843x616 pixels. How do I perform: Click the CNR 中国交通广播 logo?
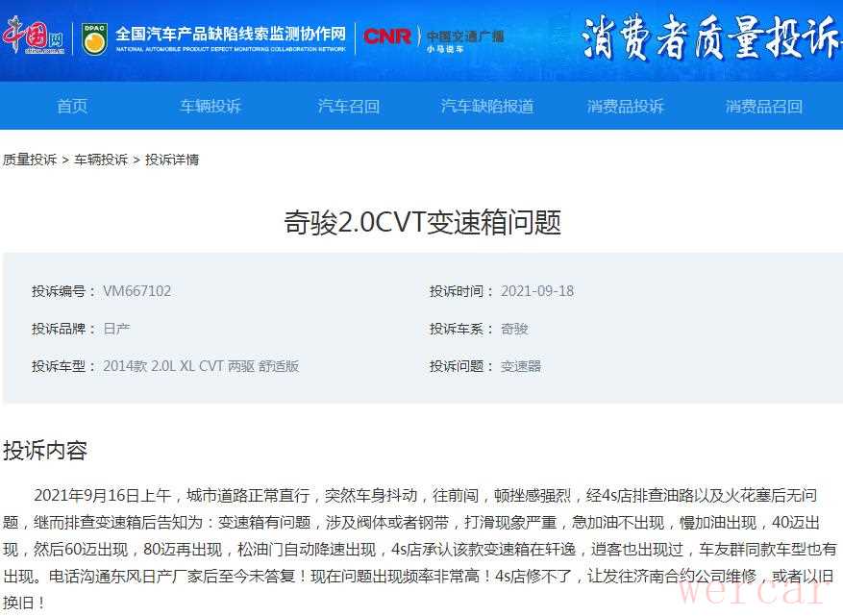433,37
